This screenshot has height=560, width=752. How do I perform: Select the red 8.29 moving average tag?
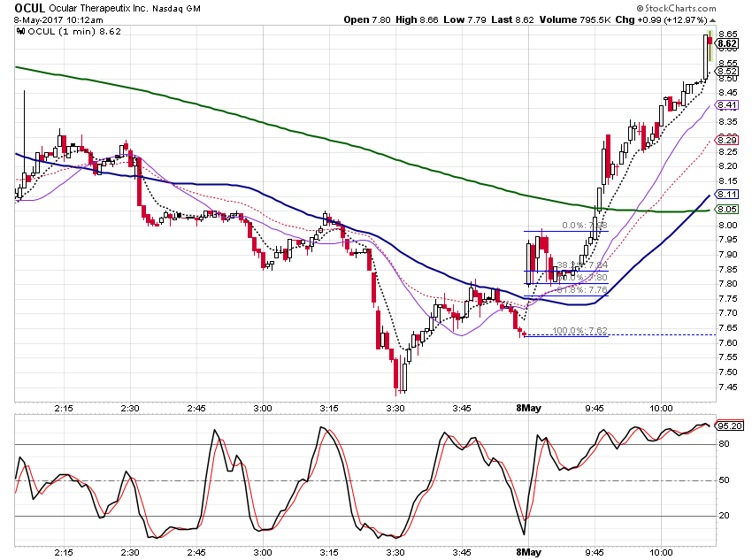point(727,140)
